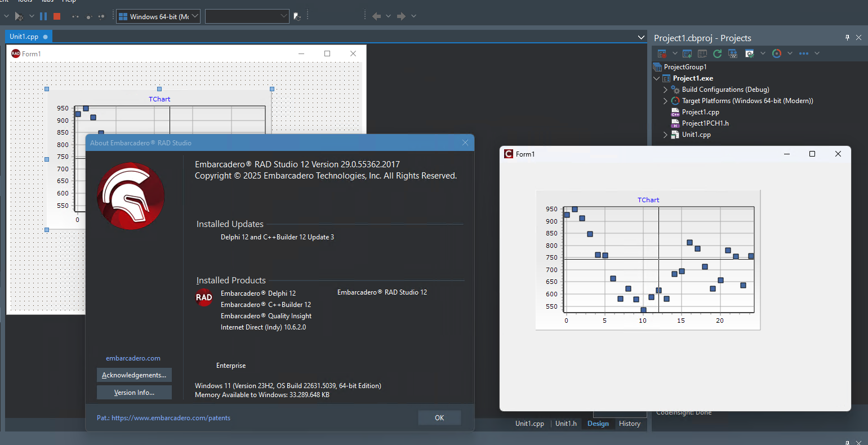Viewport: 868px width, 445px height.
Task: Click Internet Direct (Indy) 10.6.2.0 entry
Action: 263,327
